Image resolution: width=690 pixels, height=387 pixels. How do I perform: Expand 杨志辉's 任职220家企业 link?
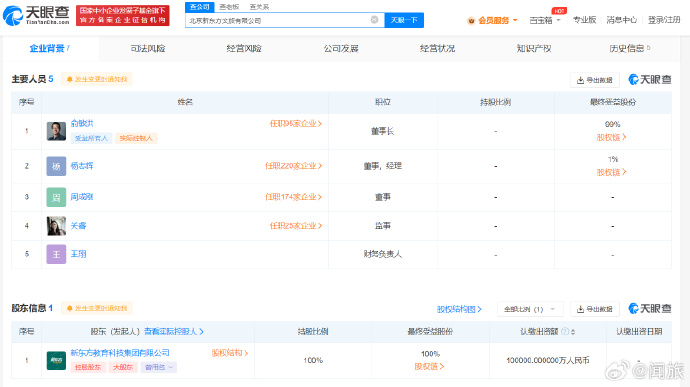294,166
